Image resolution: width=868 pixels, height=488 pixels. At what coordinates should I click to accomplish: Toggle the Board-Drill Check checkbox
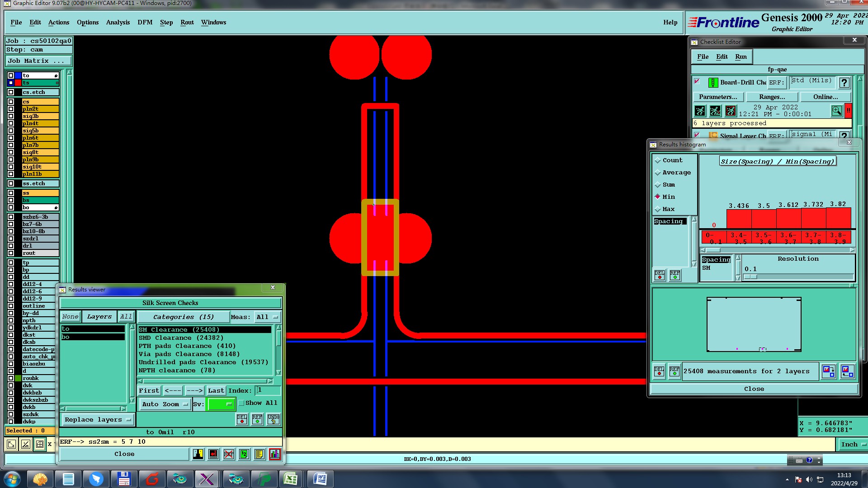[x=697, y=82]
